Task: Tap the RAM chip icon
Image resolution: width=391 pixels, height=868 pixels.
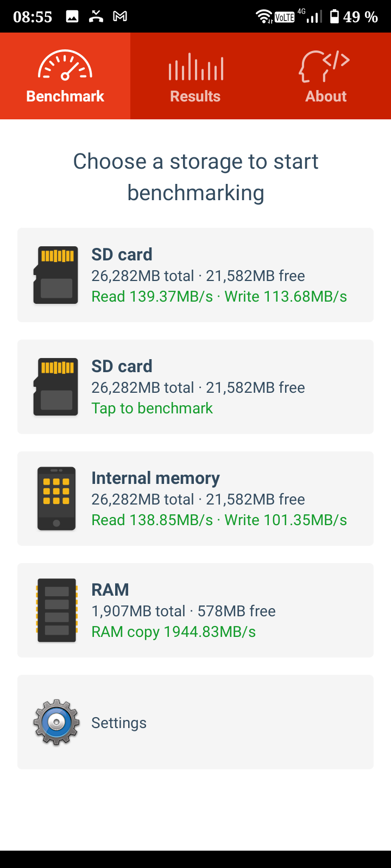Action: coord(56,610)
